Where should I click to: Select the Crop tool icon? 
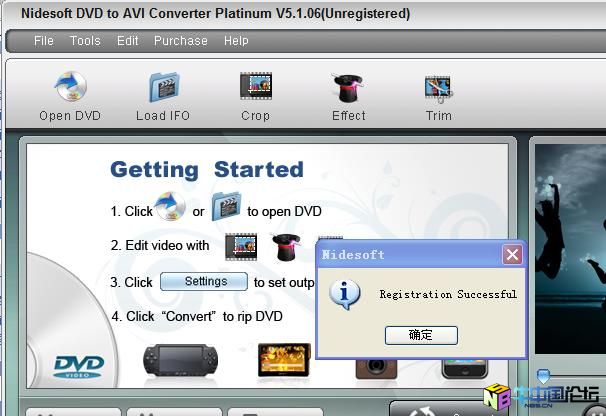pyautogui.click(x=256, y=86)
